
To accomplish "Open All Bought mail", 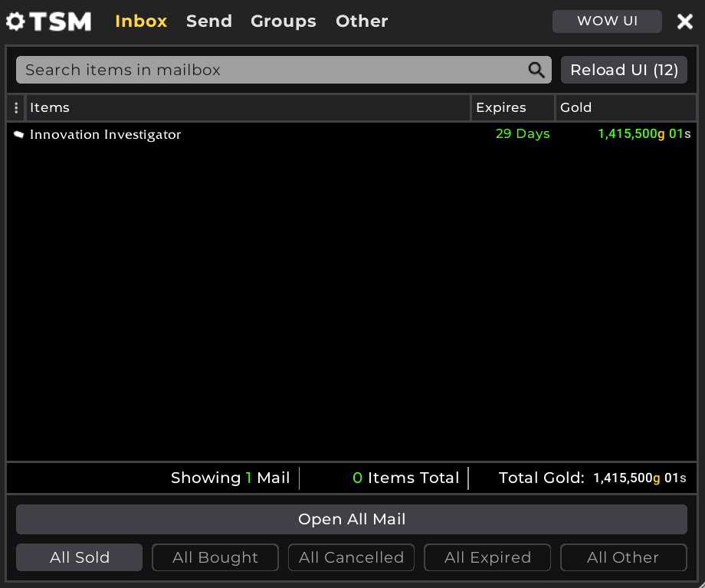I will 215,557.
